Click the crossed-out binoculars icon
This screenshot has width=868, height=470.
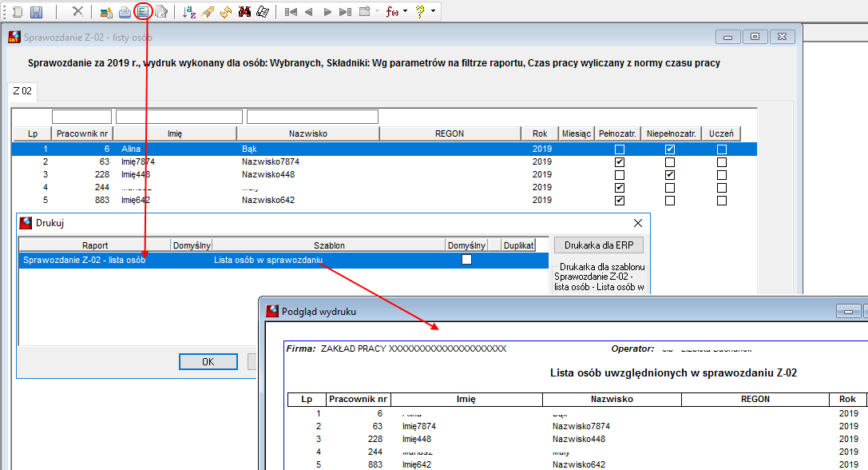coord(244,12)
